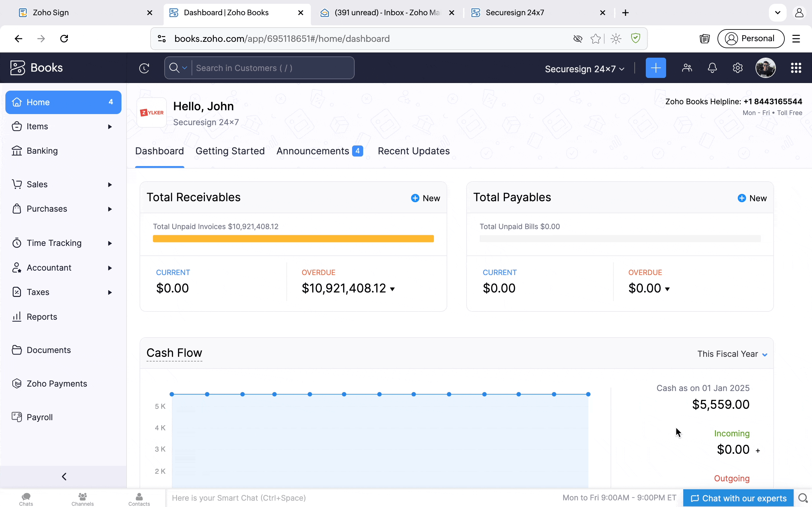Switch to the Getting Started tab
Viewport: 812px width, 507px height.
click(230, 151)
